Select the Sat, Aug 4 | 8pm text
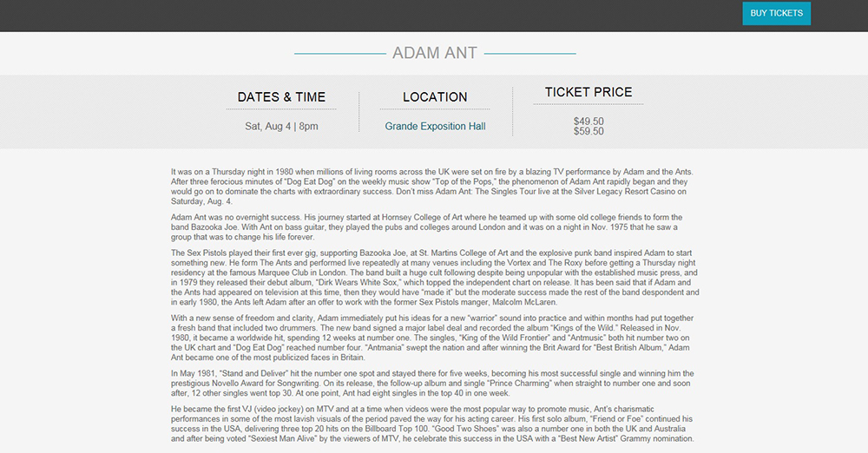This screenshot has width=868, height=453. (281, 127)
